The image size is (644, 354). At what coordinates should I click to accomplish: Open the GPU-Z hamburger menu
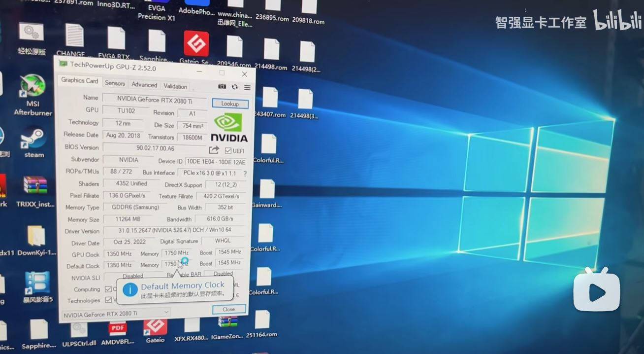[x=247, y=88]
